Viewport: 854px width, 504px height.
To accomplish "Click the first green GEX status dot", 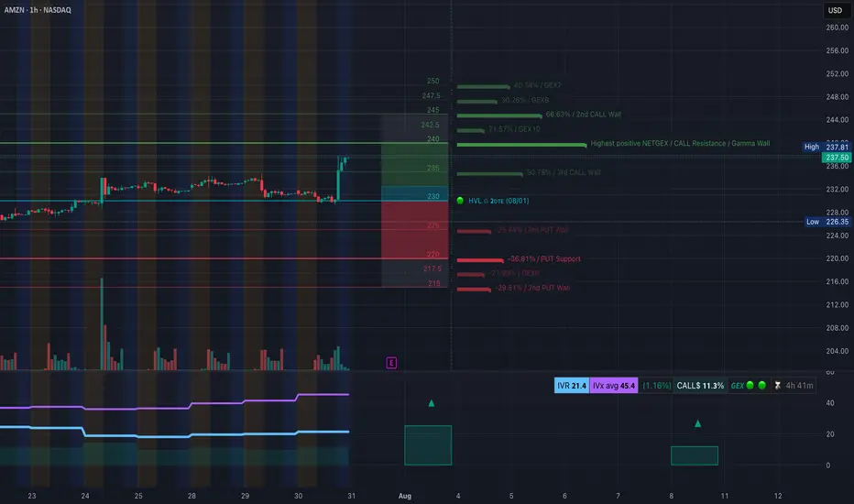I will [x=750, y=385].
